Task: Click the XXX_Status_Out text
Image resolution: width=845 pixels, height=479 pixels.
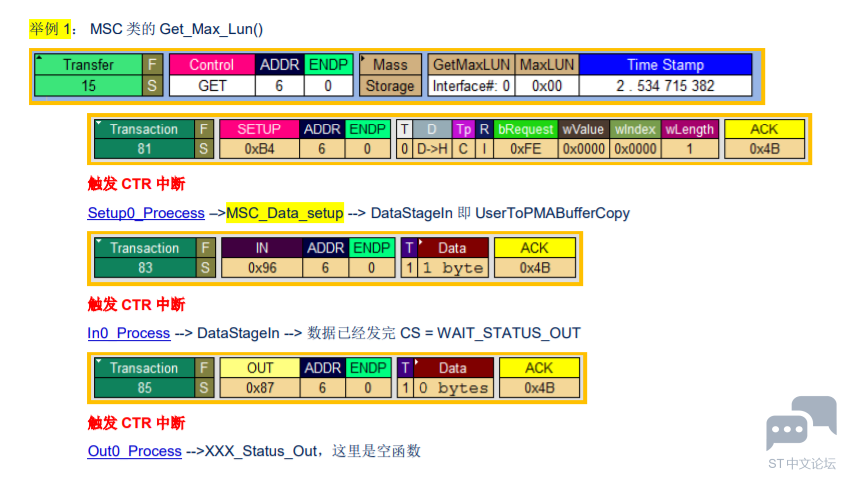Action: coord(261,451)
